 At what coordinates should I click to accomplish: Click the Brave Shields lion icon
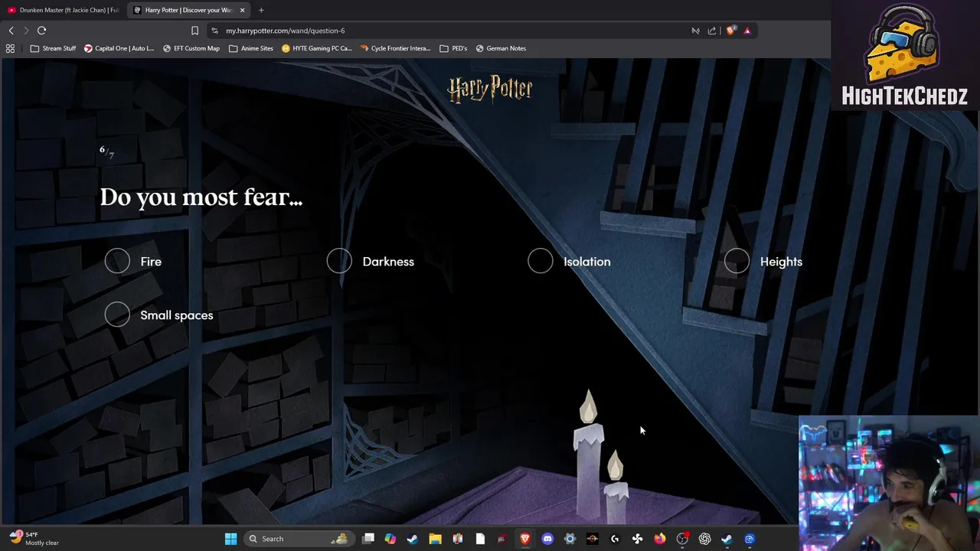[730, 31]
